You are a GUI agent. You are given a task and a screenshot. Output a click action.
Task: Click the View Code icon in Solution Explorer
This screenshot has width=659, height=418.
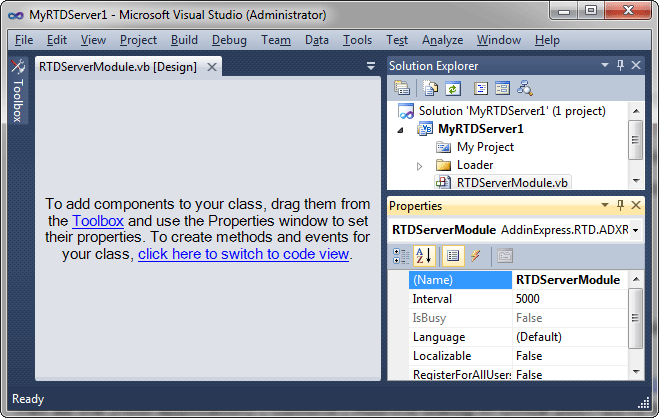tap(481, 88)
